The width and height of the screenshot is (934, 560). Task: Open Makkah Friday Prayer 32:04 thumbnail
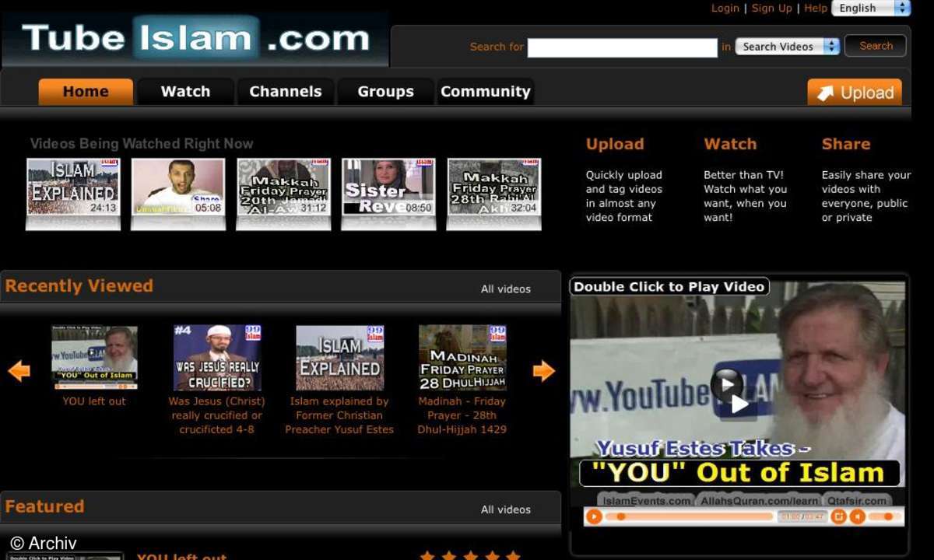494,187
